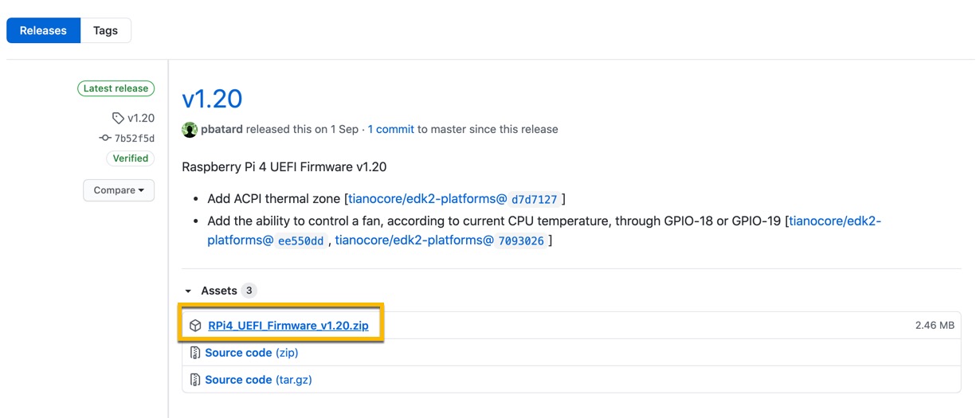This screenshot has height=418, width=980.
Task: Open the pbatard username link
Action: (x=221, y=129)
